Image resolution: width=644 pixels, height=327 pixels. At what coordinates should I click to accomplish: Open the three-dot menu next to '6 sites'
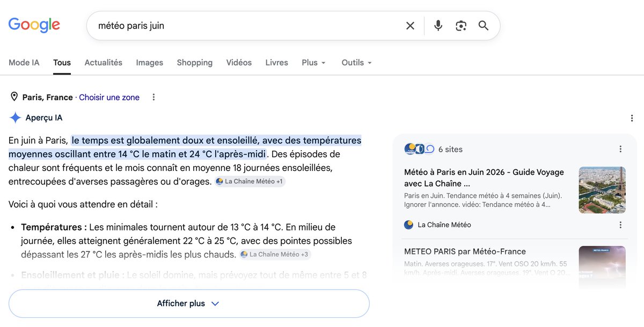tap(620, 149)
